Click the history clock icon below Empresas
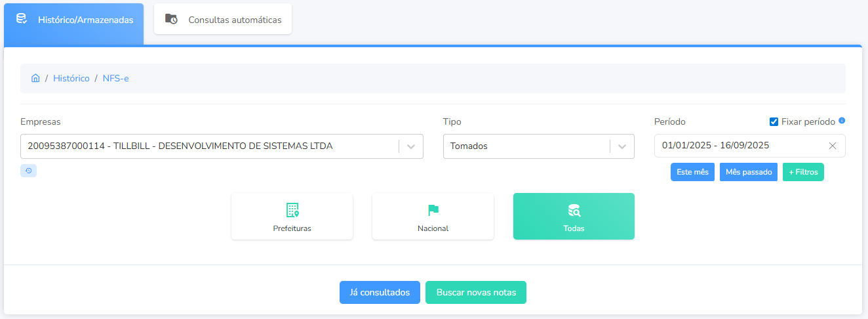This screenshot has width=868, height=319. tap(28, 171)
